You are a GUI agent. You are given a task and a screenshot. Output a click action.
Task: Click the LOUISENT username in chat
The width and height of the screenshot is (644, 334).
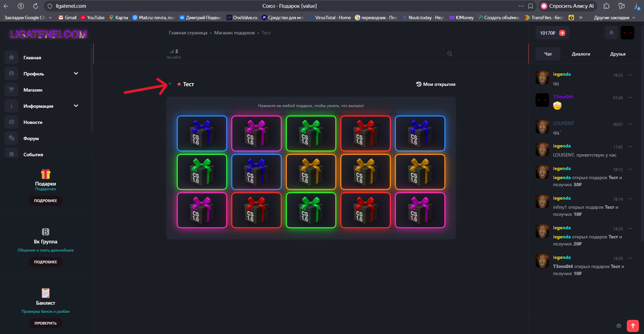pyautogui.click(x=564, y=123)
